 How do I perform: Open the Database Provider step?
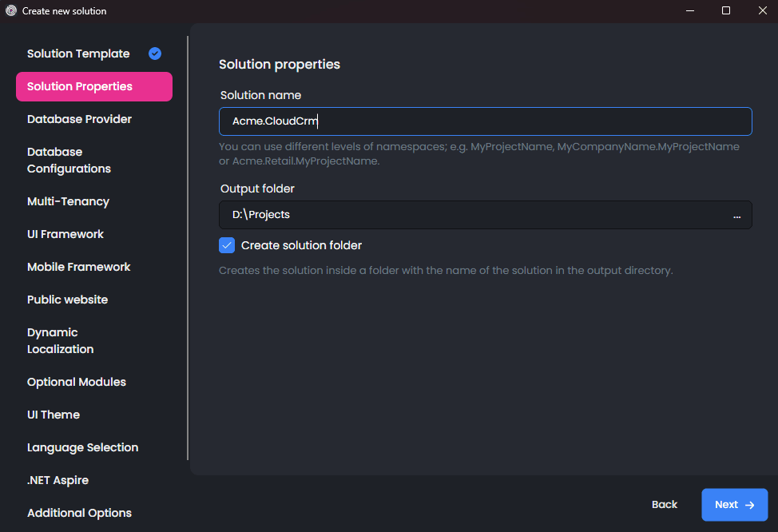(79, 119)
